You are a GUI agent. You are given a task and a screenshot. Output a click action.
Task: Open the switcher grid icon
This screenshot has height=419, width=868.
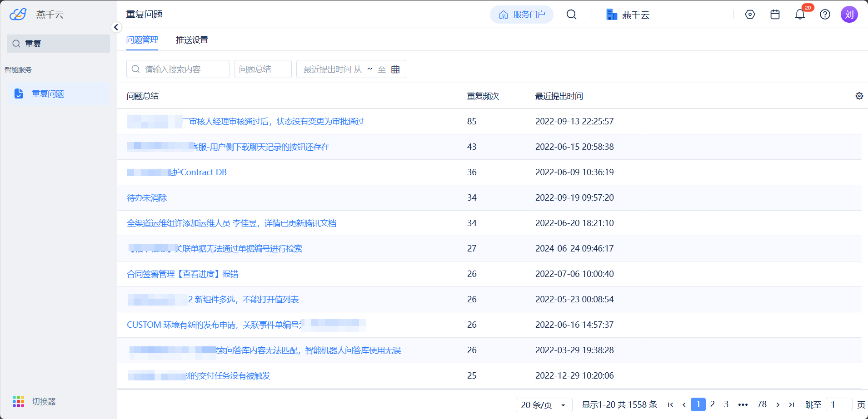click(x=18, y=401)
